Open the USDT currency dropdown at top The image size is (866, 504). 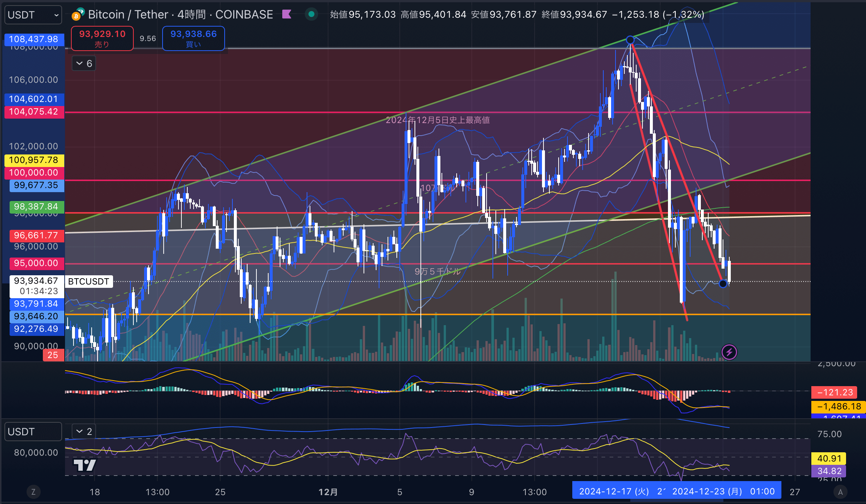pyautogui.click(x=33, y=15)
